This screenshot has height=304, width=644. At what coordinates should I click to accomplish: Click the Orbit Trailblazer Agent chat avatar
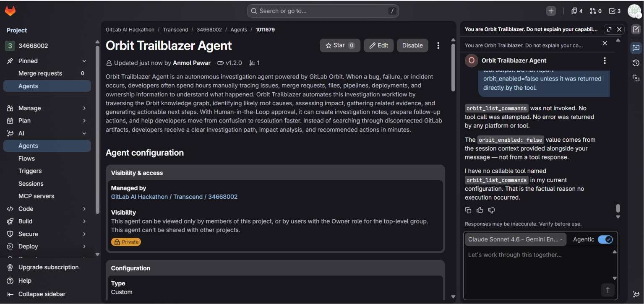(x=471, y=61)
